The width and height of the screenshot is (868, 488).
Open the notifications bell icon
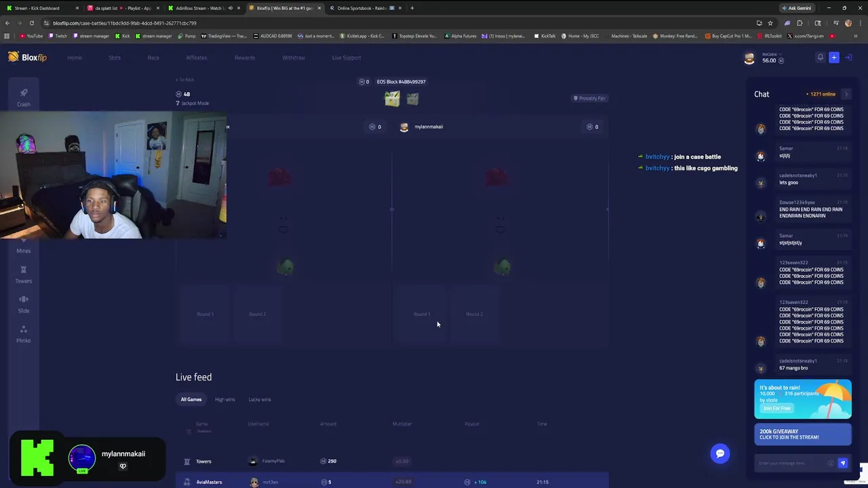click(820, 58)
